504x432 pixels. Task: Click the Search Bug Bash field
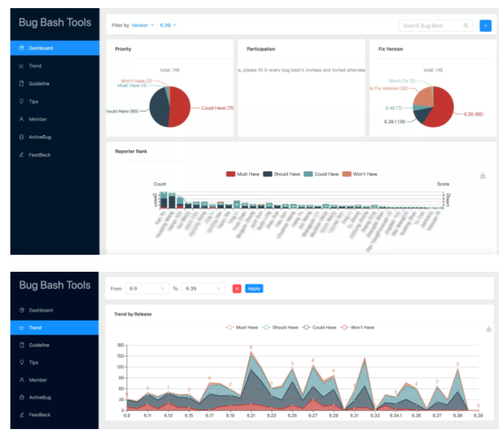[x=431, y=26]
